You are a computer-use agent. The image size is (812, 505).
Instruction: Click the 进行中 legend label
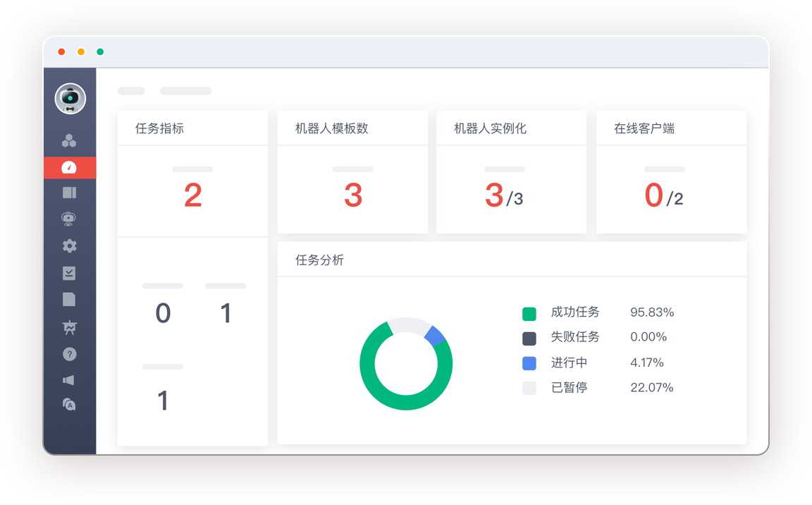569,362
